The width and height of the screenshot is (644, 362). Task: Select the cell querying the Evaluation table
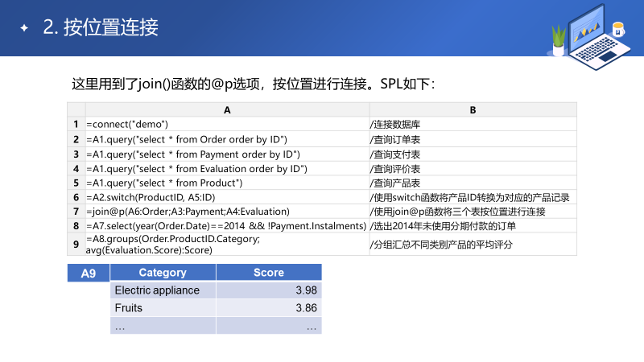click(227, 169)
